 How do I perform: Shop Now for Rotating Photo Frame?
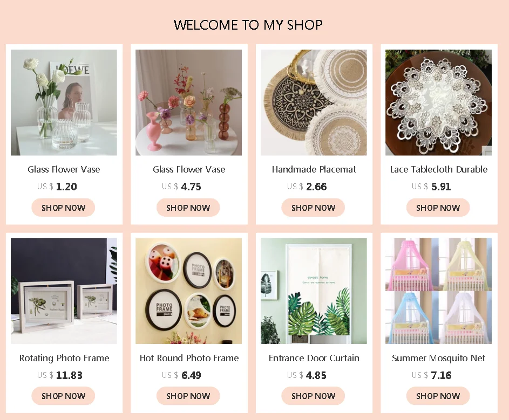(63, 396)
